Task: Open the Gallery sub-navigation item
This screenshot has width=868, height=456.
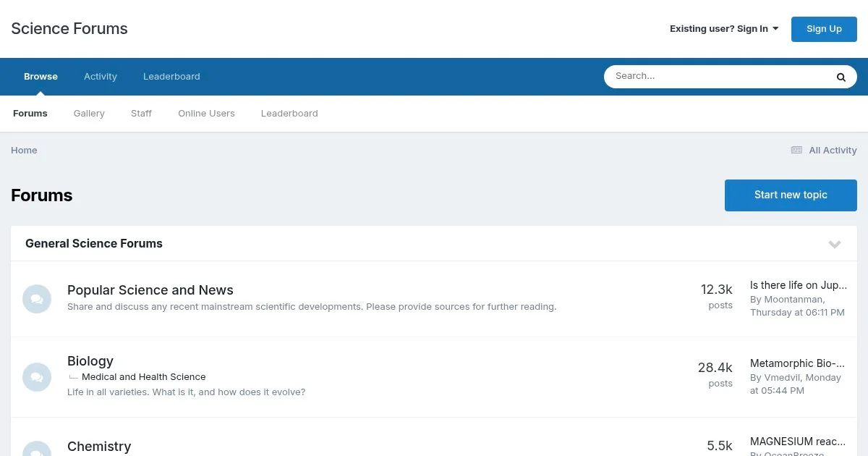Action: tap(89, 114)
